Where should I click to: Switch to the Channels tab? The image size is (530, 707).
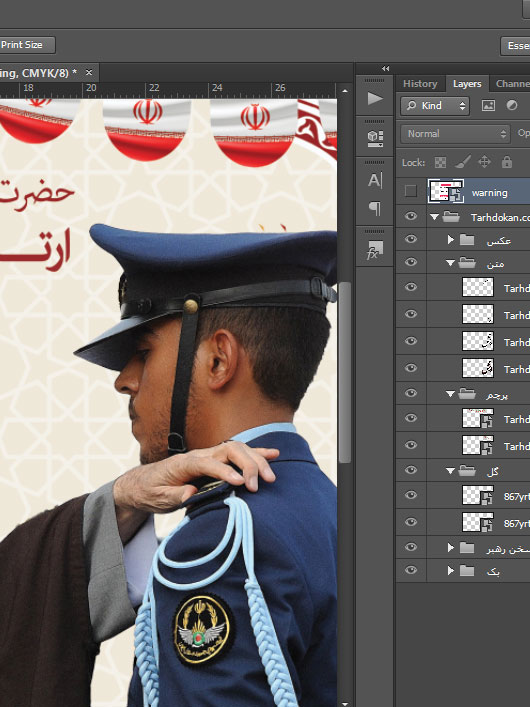click(512, 84)
